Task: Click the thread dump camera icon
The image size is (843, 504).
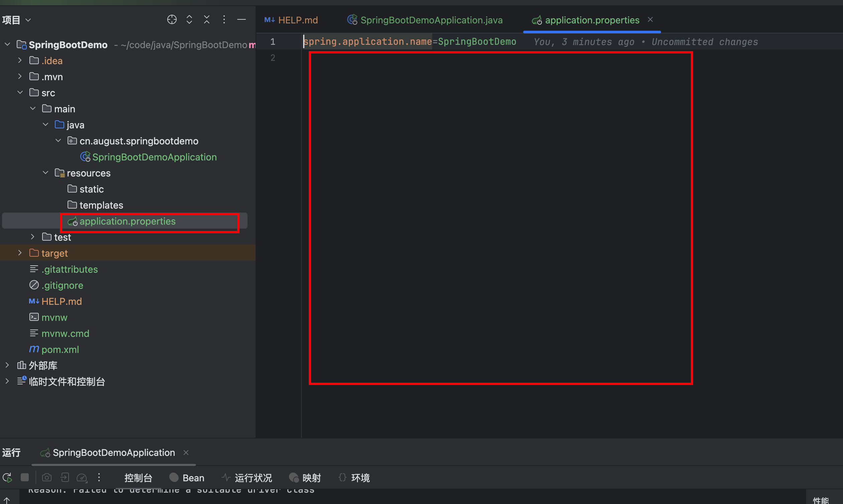Action: click(x=47, y=478)
